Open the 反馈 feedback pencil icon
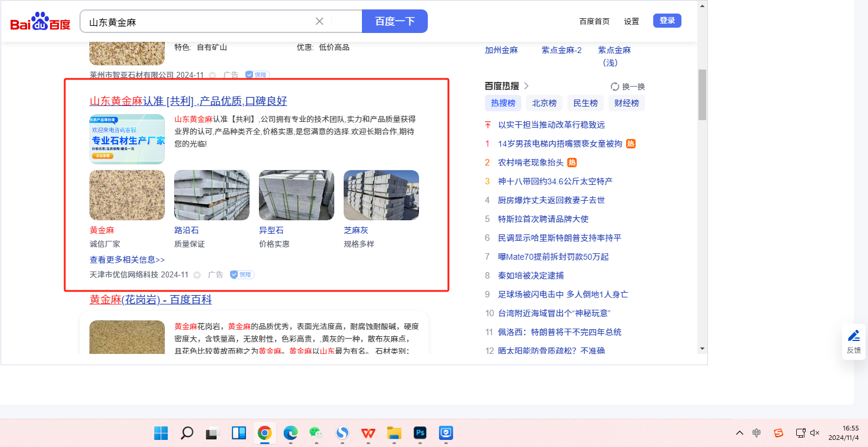This screenshot has height=447, width=868. (854, 336)
